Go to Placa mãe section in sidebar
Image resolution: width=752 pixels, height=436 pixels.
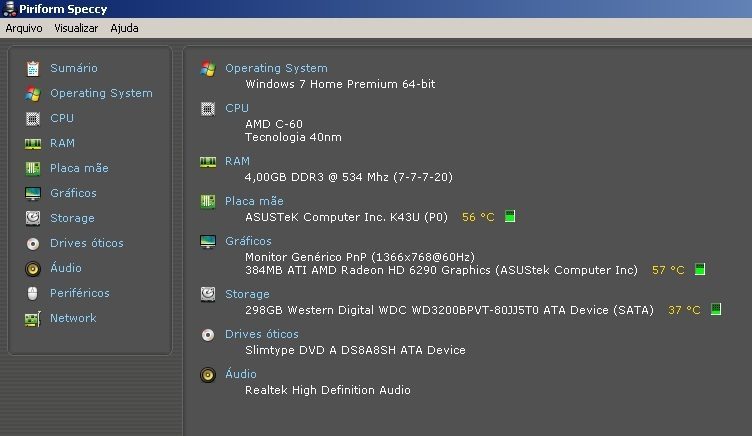(x=79, y=168)
